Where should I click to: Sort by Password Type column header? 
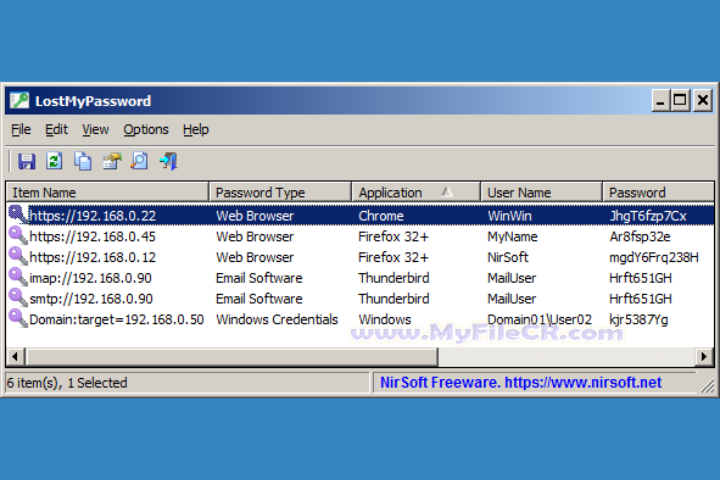(280, 192)
